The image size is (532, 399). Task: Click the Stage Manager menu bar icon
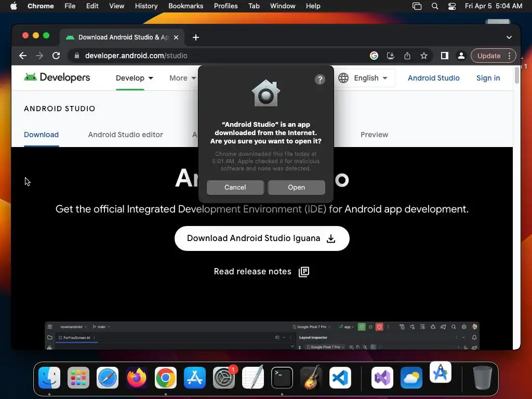click(x=417, y=6)
